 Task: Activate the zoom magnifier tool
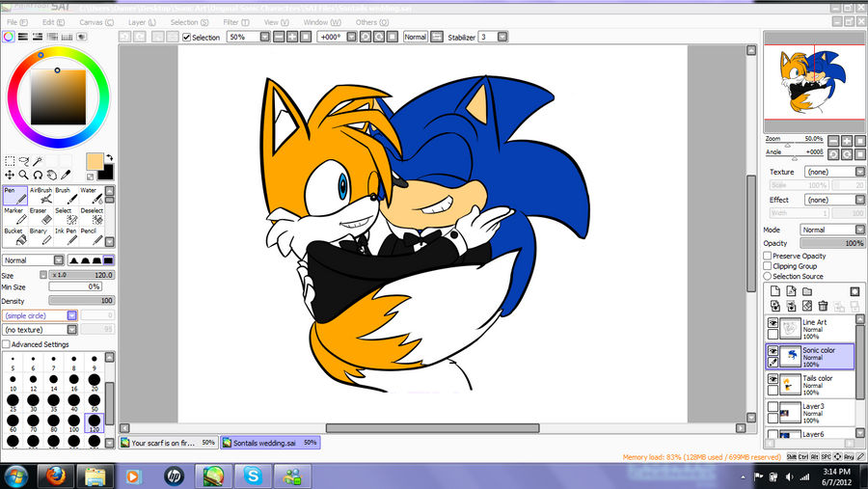pos(24,175)
